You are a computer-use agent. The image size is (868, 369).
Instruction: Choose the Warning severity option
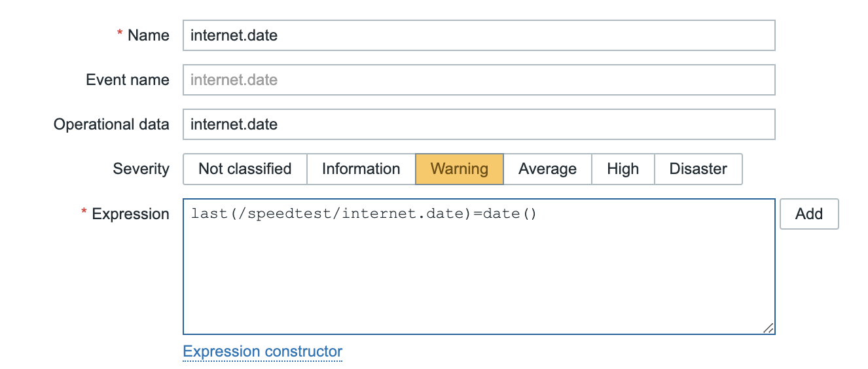460,169
